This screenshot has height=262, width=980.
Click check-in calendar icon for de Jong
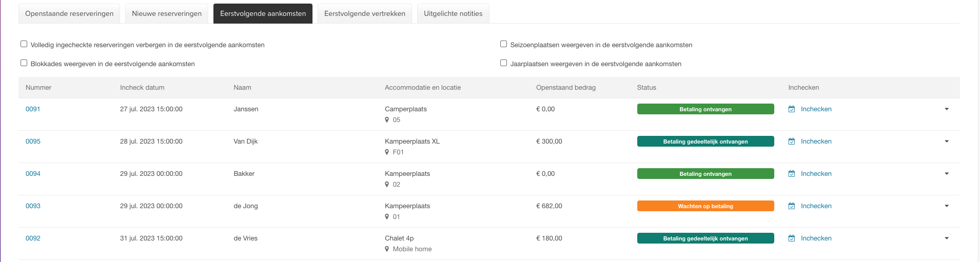click(x=792, y=206)
